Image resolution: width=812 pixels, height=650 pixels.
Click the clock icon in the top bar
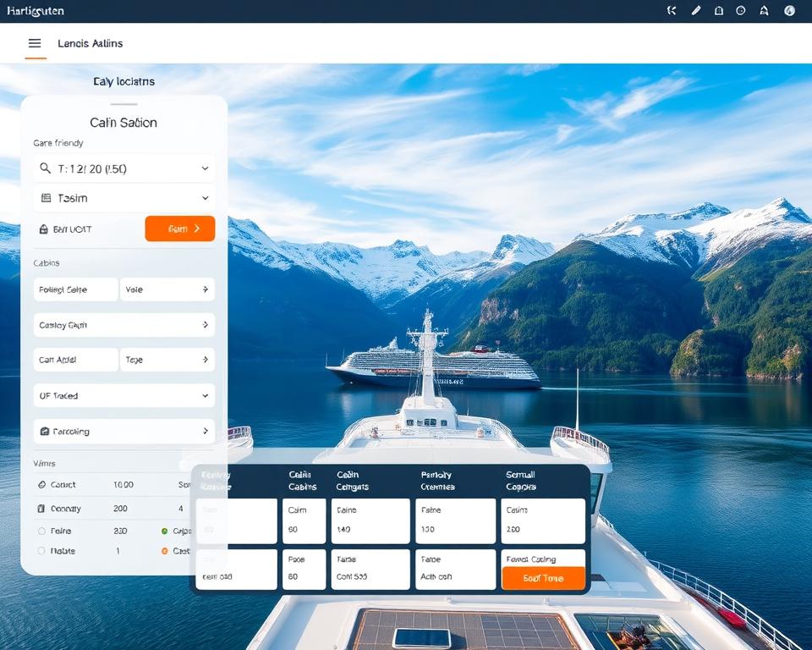pyautogui.click(x=740, y=11)
